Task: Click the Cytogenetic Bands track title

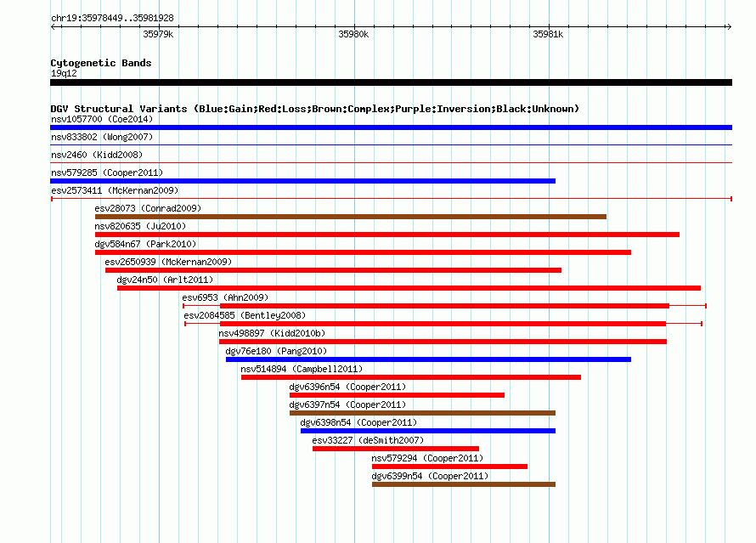Action: [101, 63]
